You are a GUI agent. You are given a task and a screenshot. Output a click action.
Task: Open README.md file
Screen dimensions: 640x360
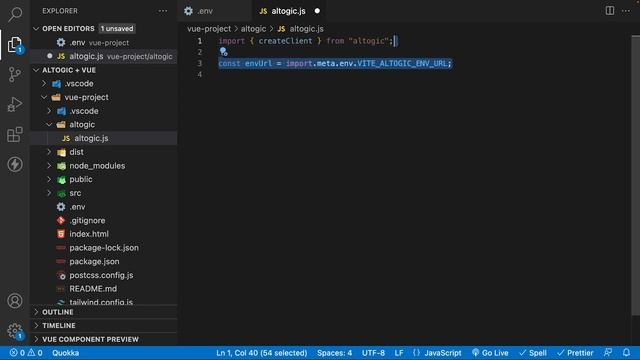pyautogui.click(x=104, y=289)
